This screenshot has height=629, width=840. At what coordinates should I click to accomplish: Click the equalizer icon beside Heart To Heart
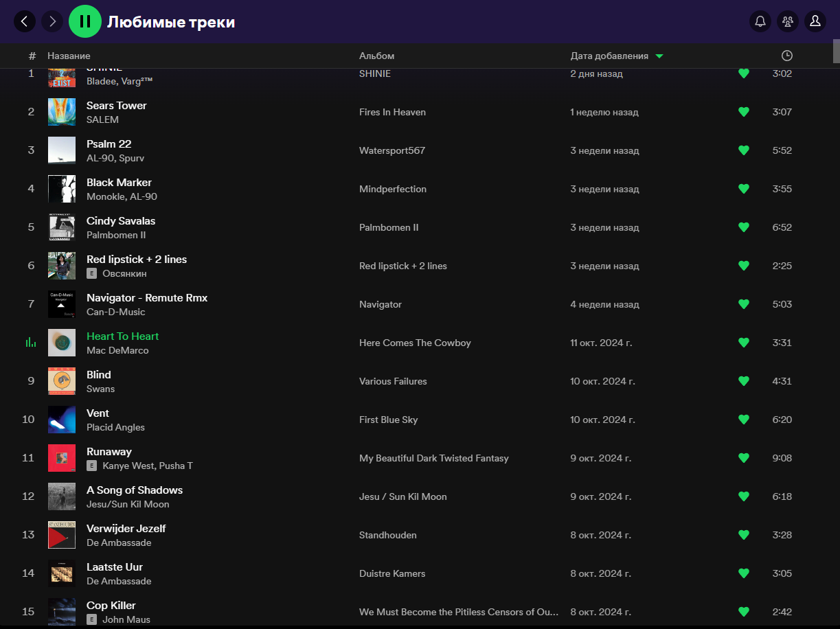click(31, 342)
